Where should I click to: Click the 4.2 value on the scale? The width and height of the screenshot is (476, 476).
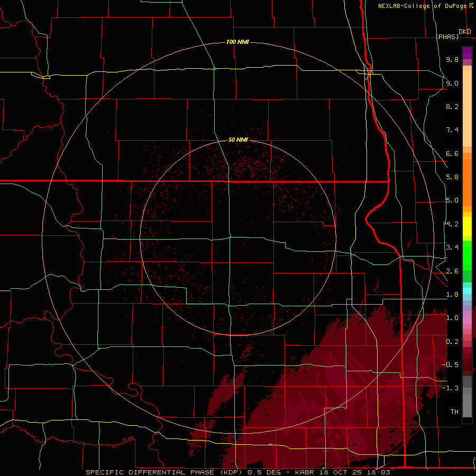point(452,224)
